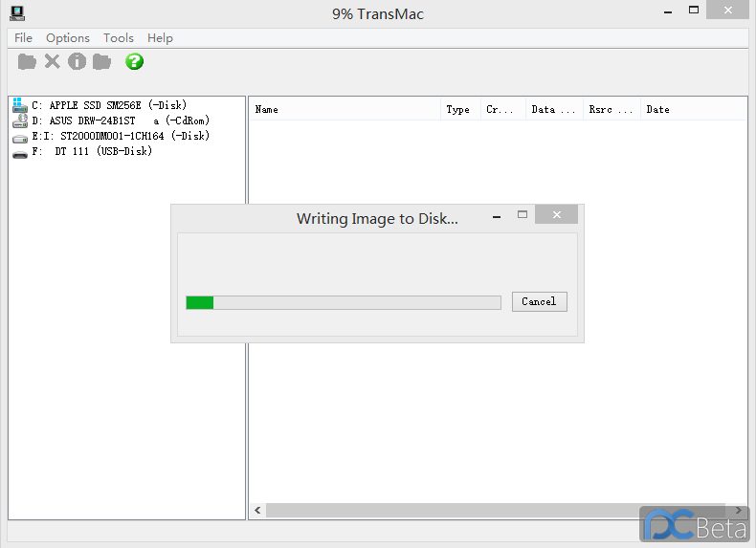Screen dimensions: 756x548
Task: Sort by the Date column header
Action: 694,109
